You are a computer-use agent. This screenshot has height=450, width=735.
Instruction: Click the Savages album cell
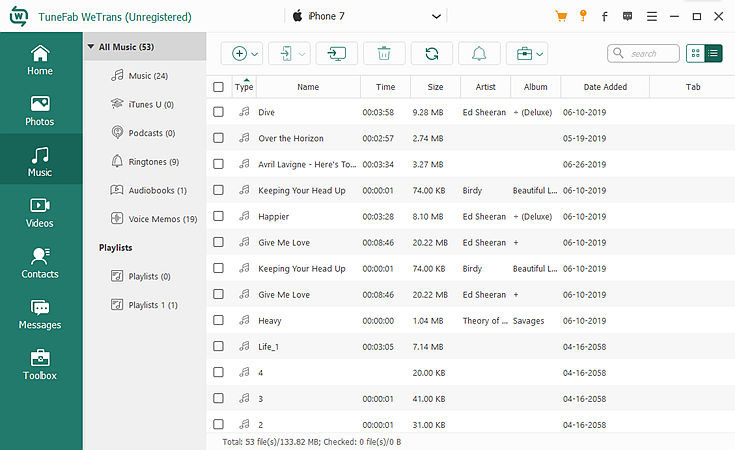click(x=528, y=321)
